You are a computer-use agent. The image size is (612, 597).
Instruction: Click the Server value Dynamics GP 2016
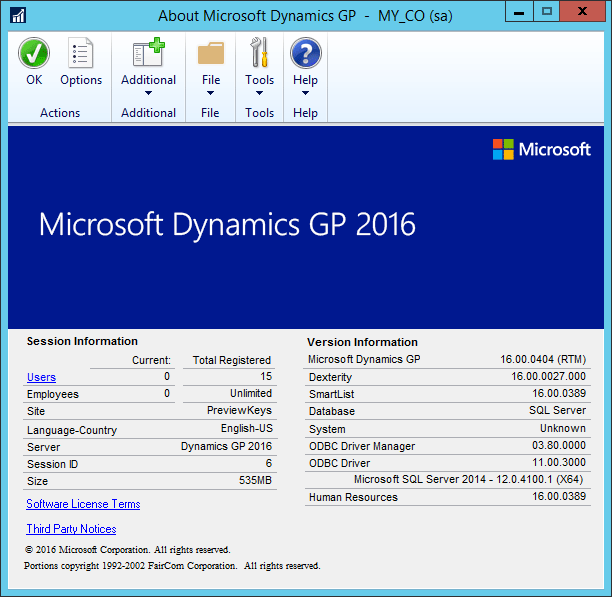point(226,446)
